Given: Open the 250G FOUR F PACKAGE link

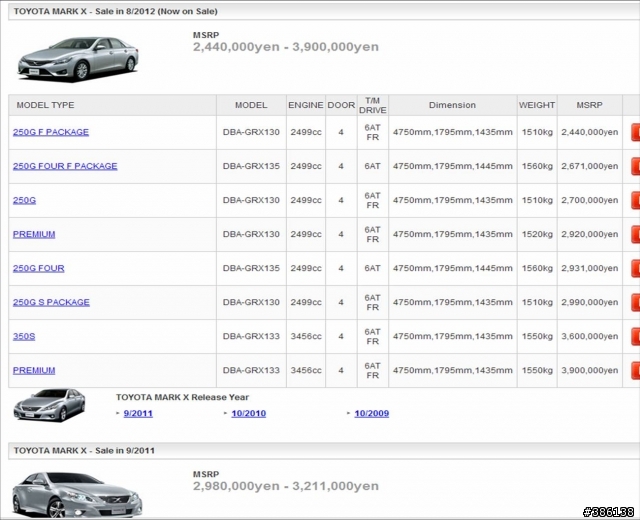Looking at the screenshot, I should pyautogui.click(x=65, y=166).
